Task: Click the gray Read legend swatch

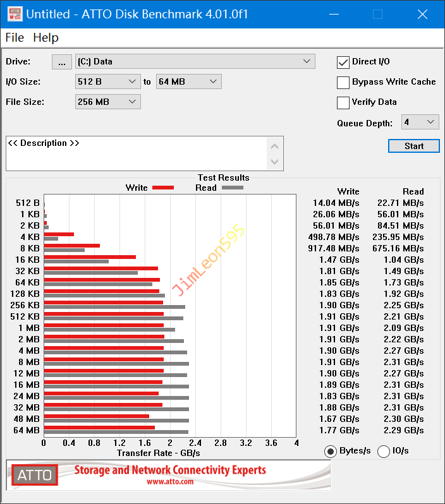Action: tap(232, 188)
